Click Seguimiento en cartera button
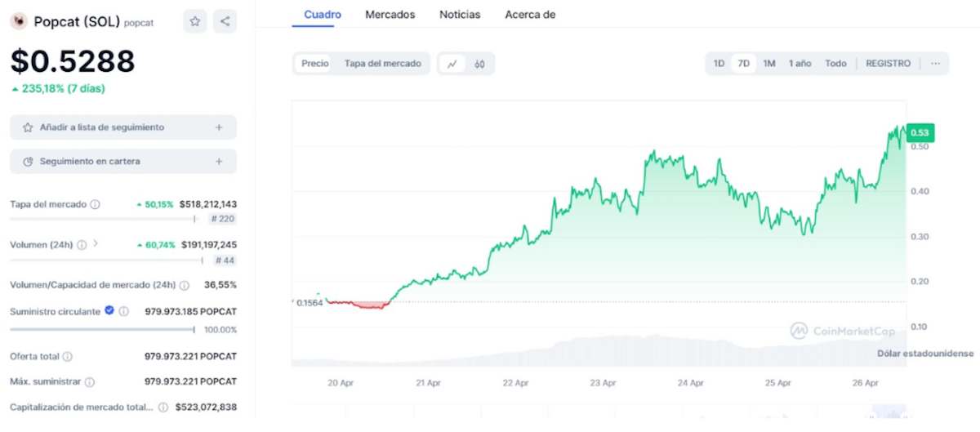980x432 pixels. (123, 162)
